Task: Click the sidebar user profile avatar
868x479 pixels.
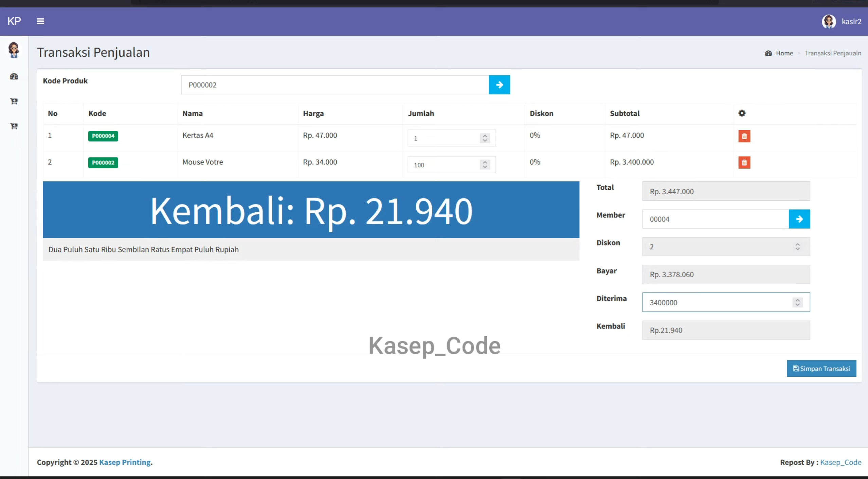Action: pyautogui.click(x=14, y=50)
